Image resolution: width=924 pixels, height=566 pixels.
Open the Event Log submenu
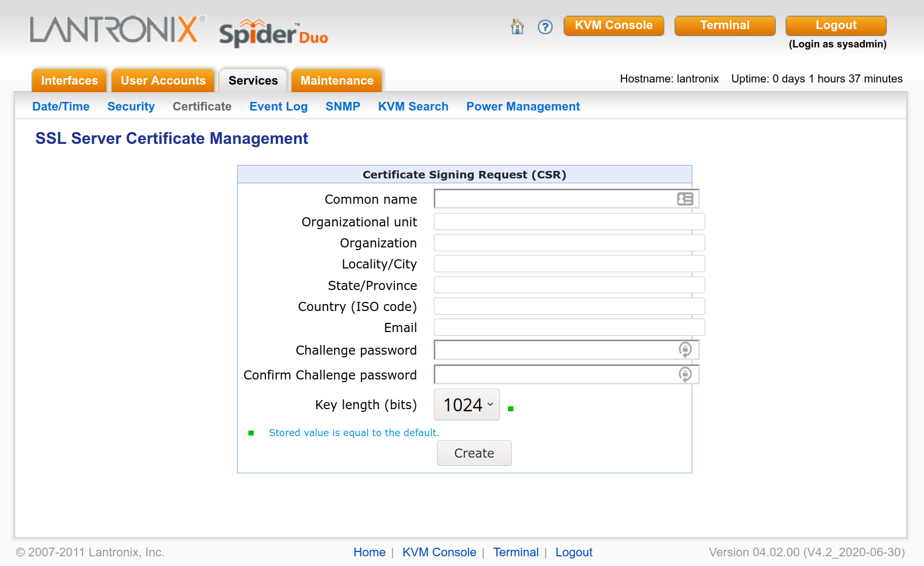coord(279,107)
